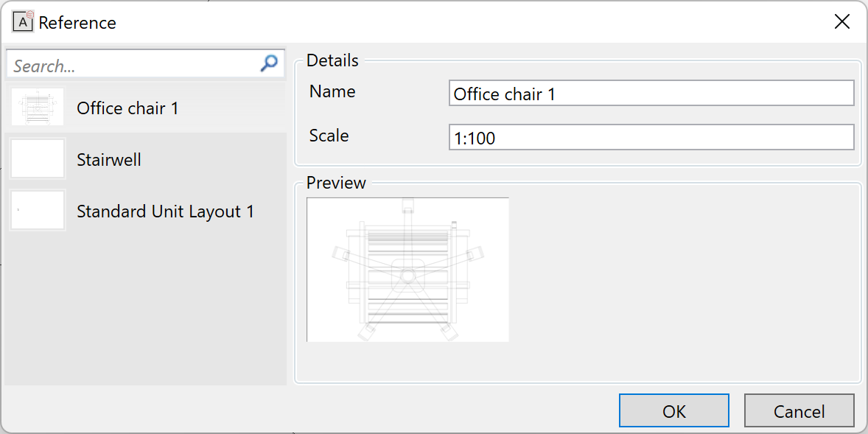
Task: Click the Scale input field
Action: (x=651, y=137)
